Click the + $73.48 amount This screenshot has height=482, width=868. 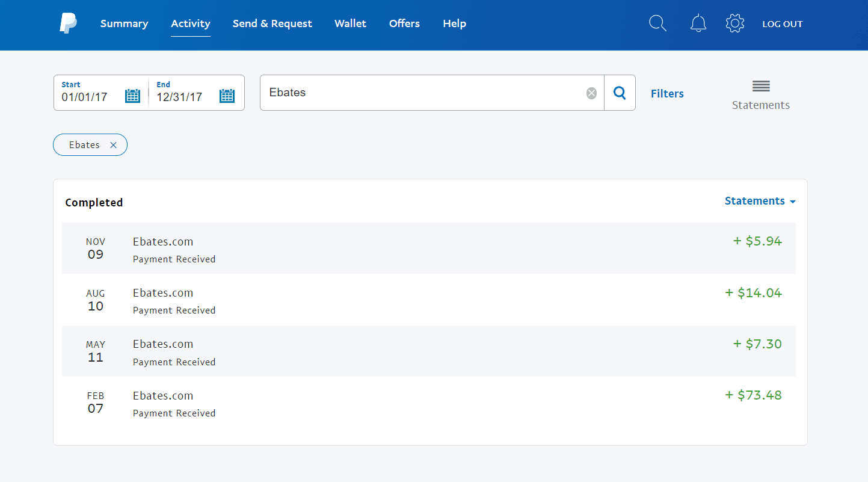click(754, 395)
